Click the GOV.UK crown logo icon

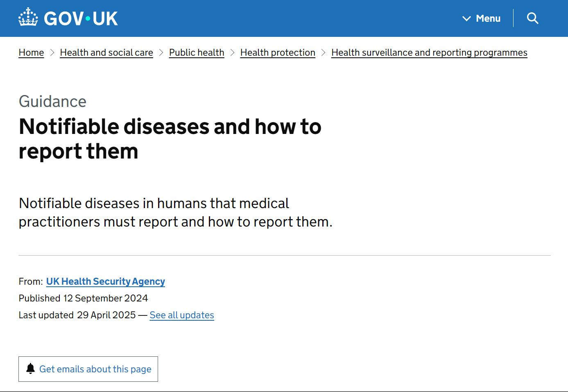coord(28,18)
